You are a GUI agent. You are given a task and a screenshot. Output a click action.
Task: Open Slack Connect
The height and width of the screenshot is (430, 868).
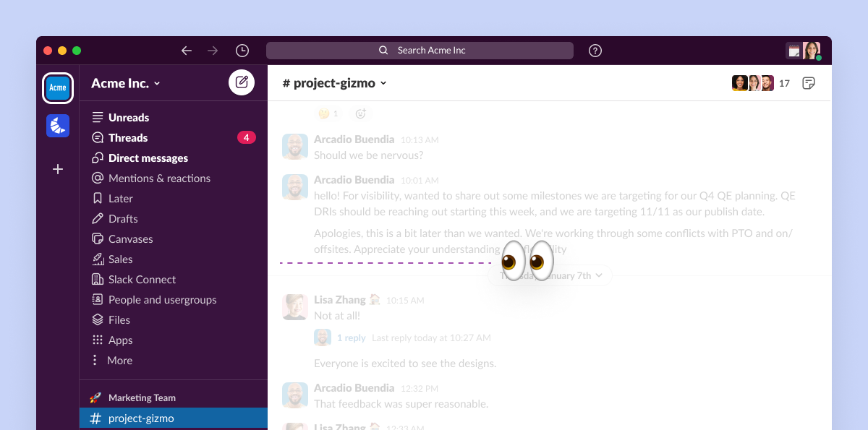143,279
